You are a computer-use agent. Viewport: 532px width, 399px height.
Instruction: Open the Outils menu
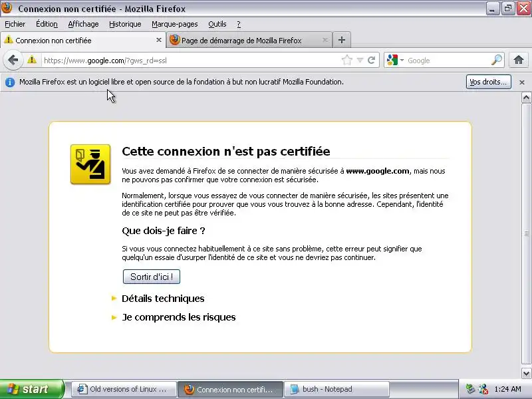click(x=217, y=24)
